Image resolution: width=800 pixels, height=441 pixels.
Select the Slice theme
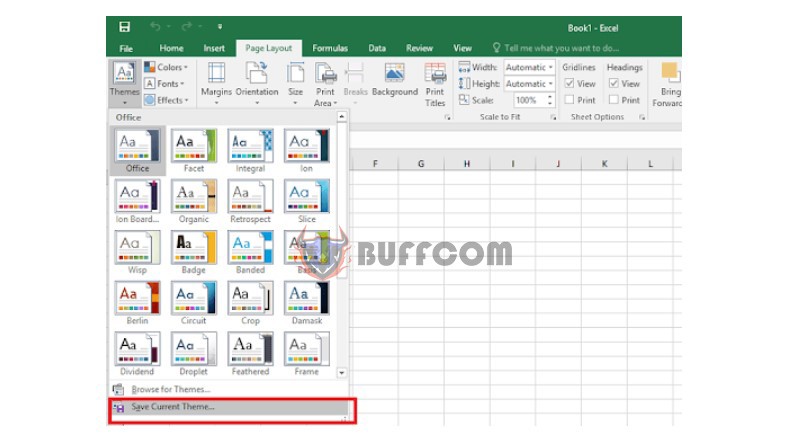click(x=307, y=201)
